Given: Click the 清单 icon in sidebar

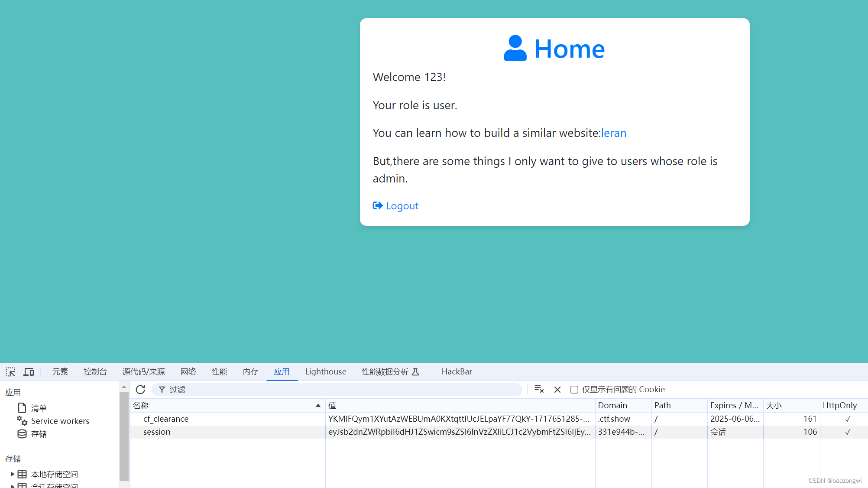Looking at the screenshot, I should tap(22, 407).
